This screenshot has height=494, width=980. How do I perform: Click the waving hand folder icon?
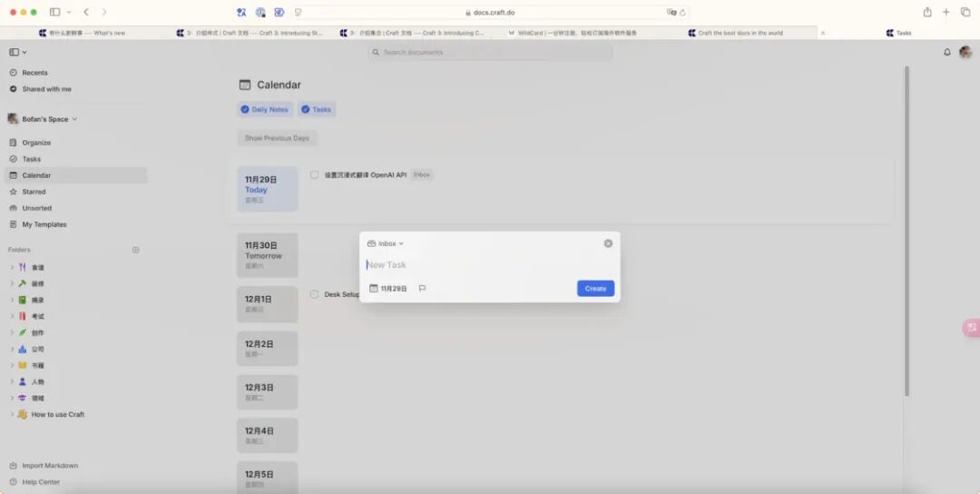coord(23,414)
